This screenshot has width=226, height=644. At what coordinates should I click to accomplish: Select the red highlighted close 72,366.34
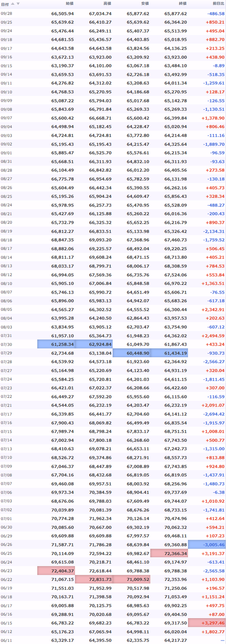point(169,553)
